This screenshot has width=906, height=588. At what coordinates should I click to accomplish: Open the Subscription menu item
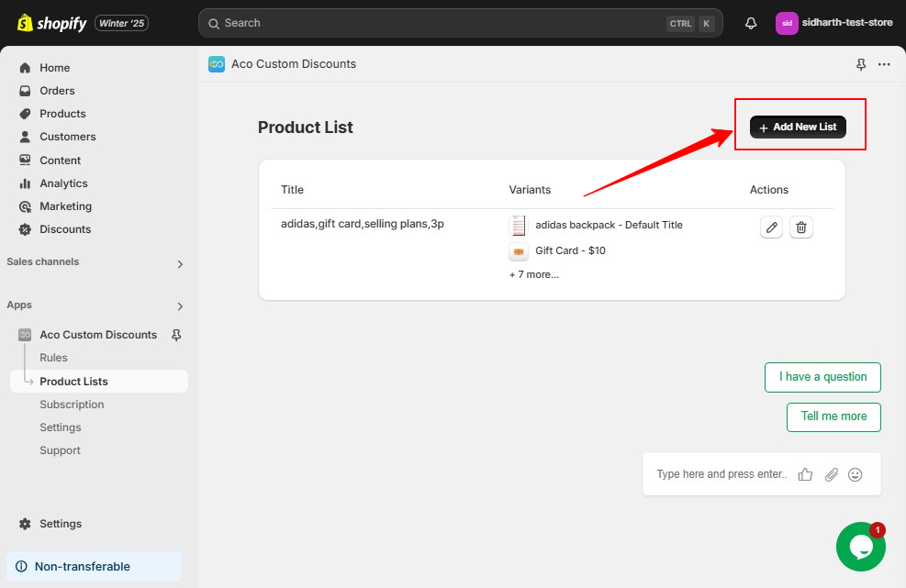[x=72, y=405]
